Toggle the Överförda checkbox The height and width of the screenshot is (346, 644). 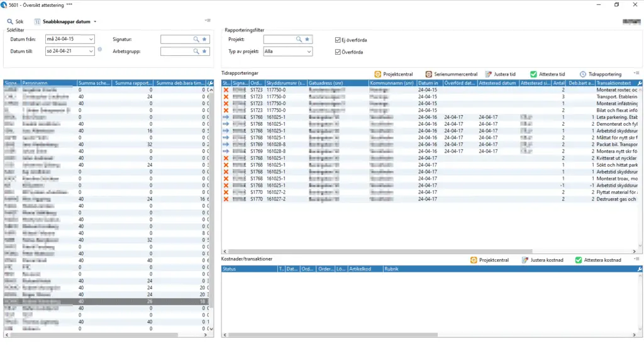[339, 52]
